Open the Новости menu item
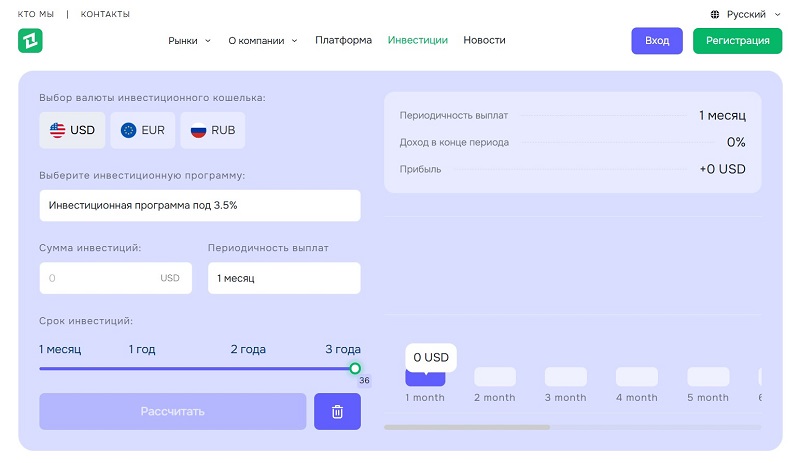This screenshot has height=463, width=800. click(484, 41)
